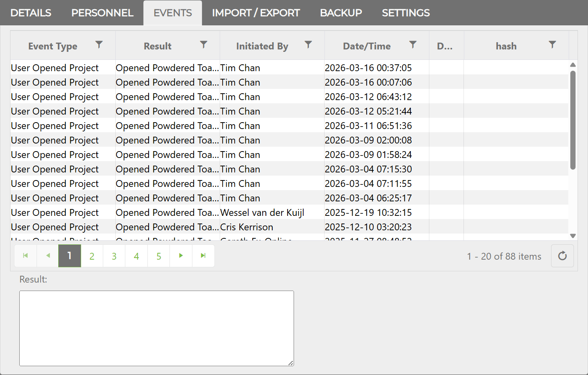Switch to the PERSONNEL tab
Image resolution: width=588 pixels, height=375 pixels.
[x=102, y=13]
